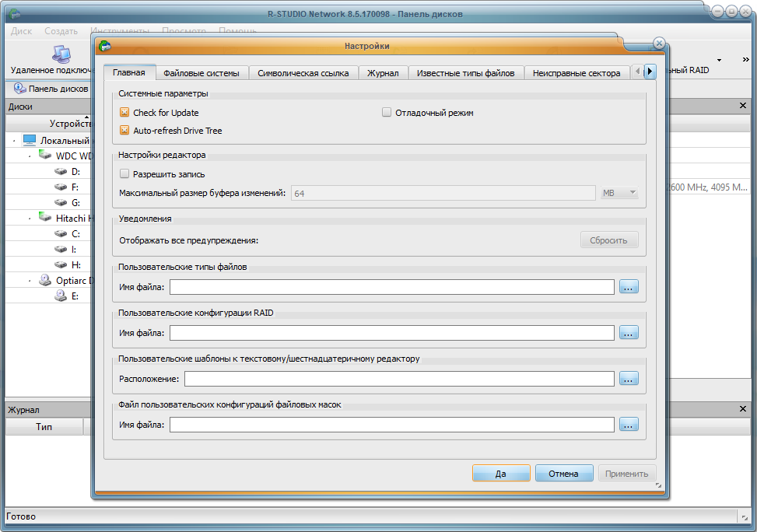Click the Сбросить warnings button
Screen dimensions: 757x532
[608, 240]
